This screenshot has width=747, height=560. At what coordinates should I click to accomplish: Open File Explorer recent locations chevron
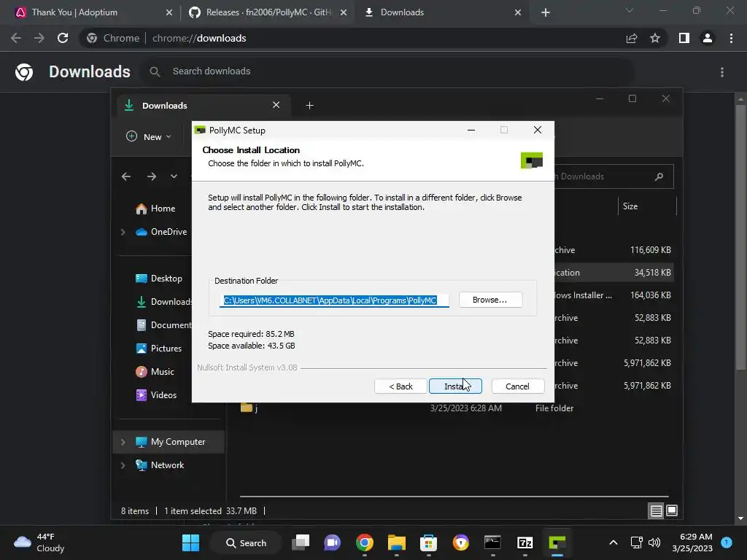point(174,176)
